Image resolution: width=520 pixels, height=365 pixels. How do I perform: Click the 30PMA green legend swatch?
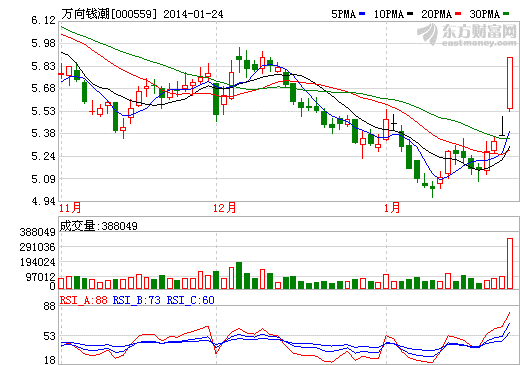coord(506,14)
